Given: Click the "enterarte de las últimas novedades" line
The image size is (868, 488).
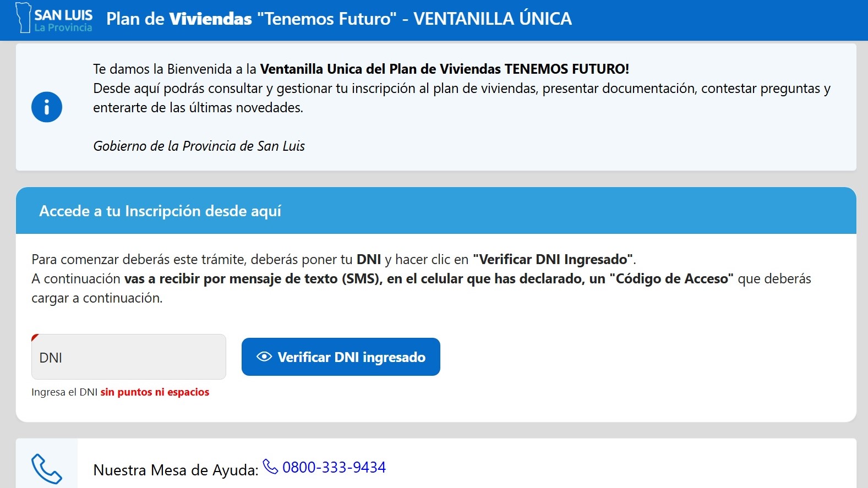Looking at the screenshot, I should (x=198, y=107).
